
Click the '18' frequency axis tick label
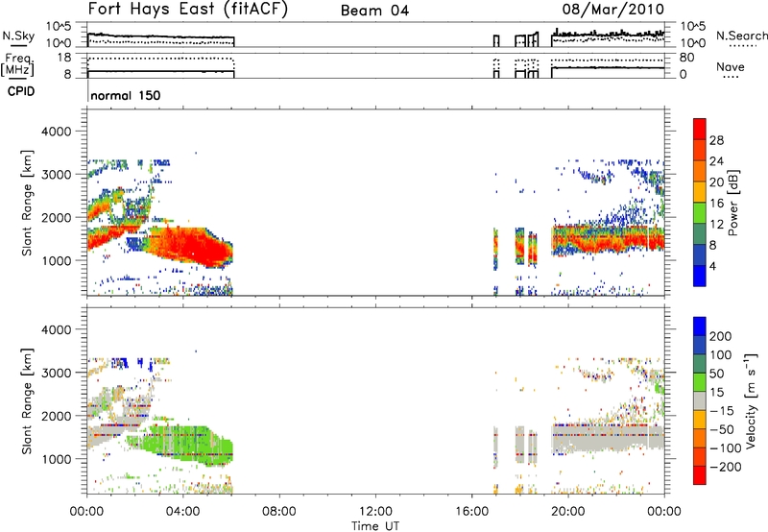(x=63, y=58)
